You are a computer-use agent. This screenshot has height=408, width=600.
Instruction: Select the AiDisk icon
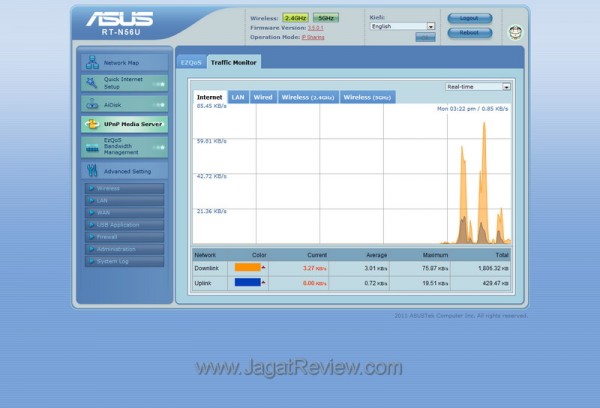(x=92, y=104)
